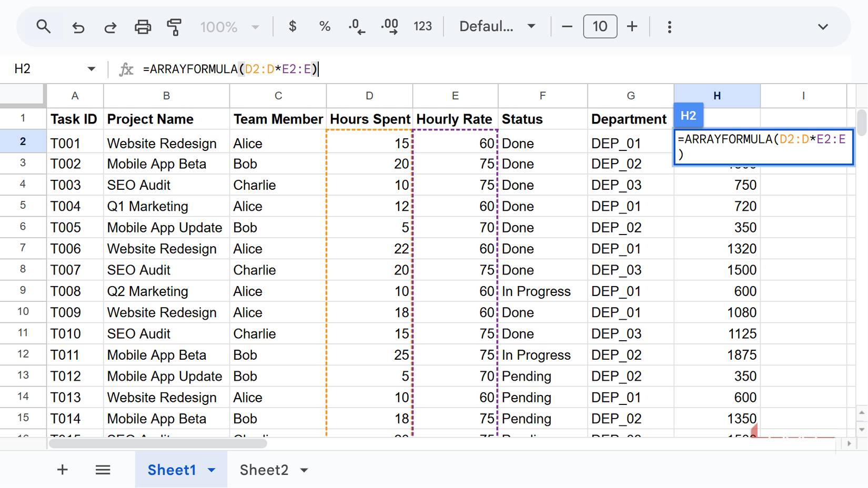Click the plus to increase font size

pyautogui.click(x=632, y=26)
